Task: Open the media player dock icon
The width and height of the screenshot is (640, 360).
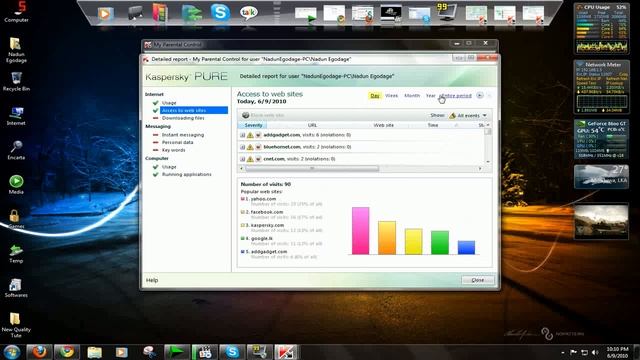Action: 105,14
